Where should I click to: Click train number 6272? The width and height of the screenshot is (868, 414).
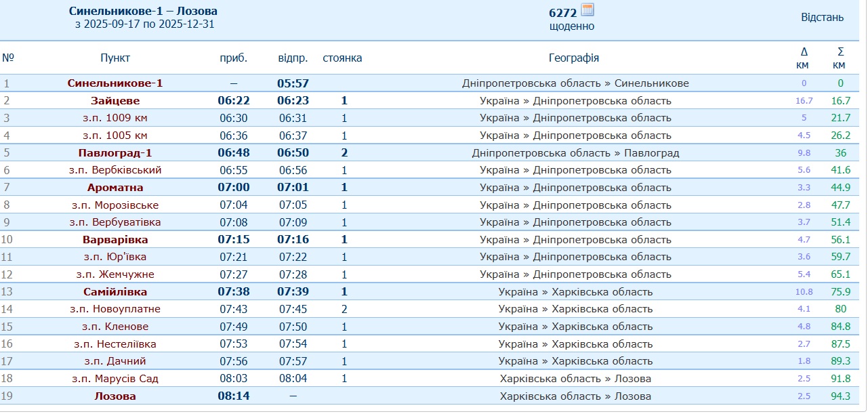pos(562,13)
